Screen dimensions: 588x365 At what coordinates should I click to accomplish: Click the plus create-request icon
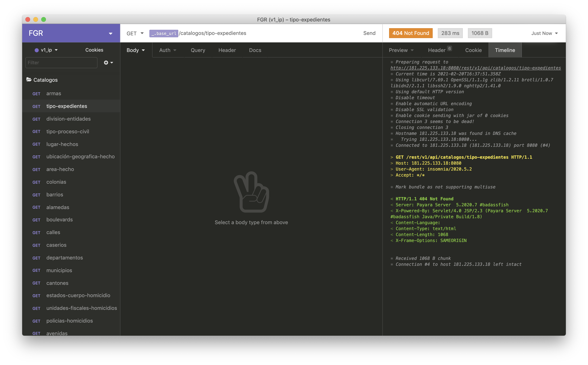coord(106,62)
